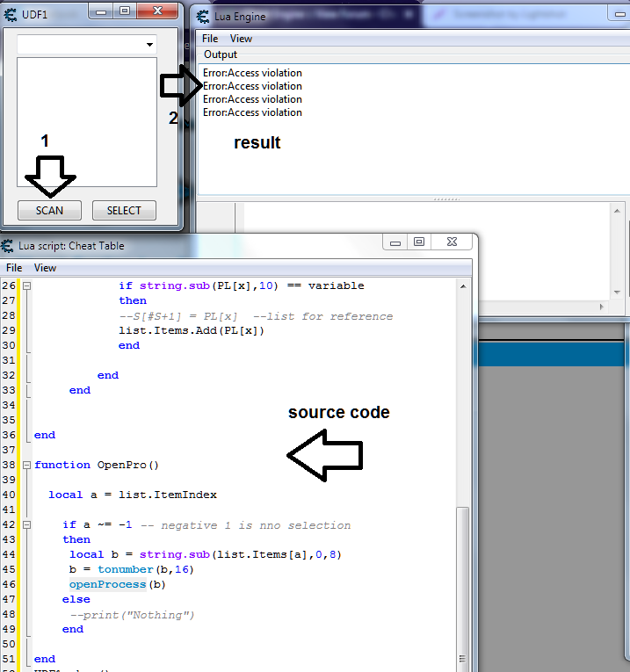Click the SELECT button in UDF1
630x672 pixels.
point(124,211)
